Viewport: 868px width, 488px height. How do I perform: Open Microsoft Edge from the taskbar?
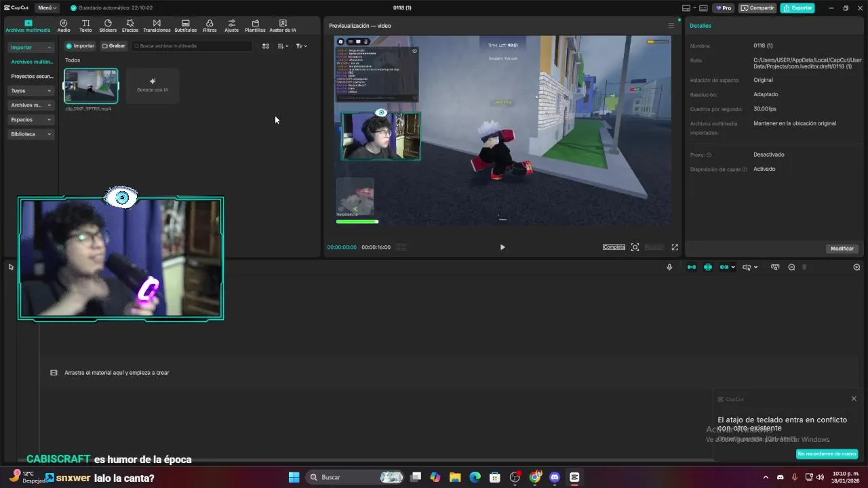tap(475, 477)
